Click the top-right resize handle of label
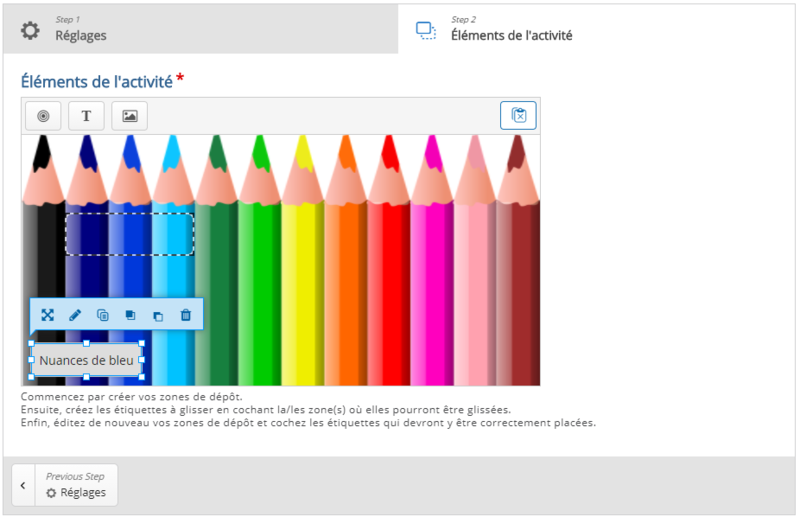This screenshot has width=800, height=517. pos(141,344)
